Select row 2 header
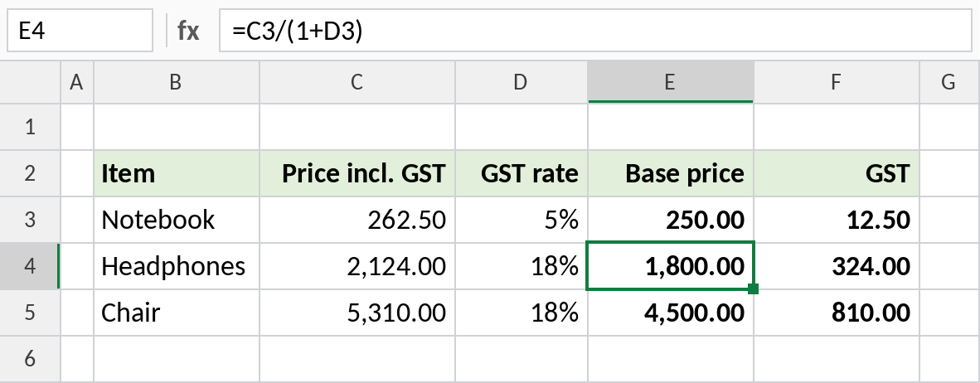Image resolution: width=980 pixels, height=383 pixels. click(x=30, y=174)
